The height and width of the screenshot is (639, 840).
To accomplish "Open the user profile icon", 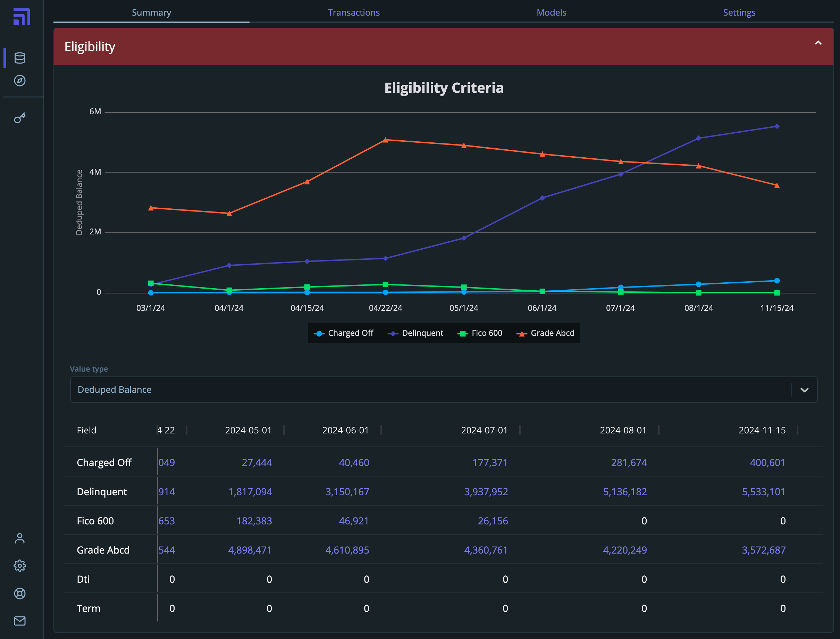I will (20, 538).
